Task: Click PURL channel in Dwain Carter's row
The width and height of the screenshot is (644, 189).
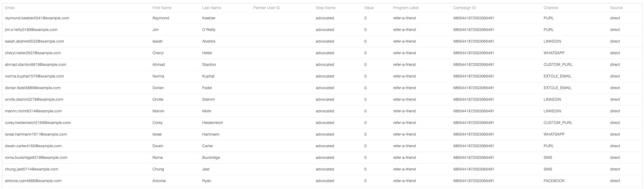Action: coord(548,146)
